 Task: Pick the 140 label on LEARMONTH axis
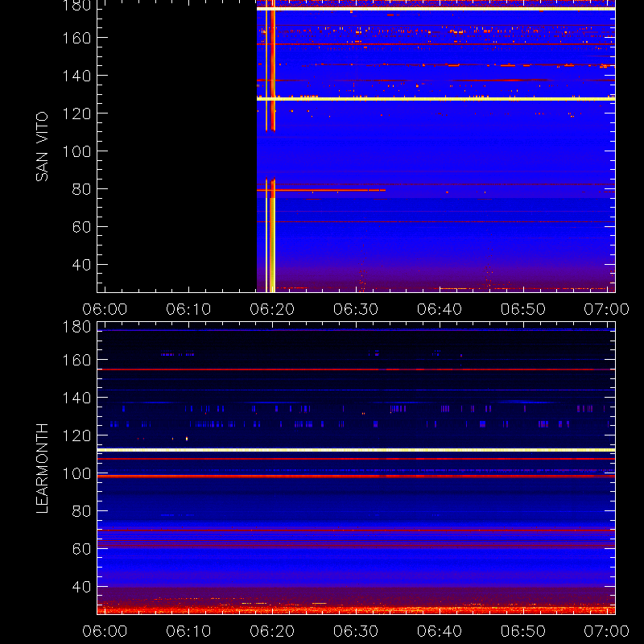click(76, 398)
